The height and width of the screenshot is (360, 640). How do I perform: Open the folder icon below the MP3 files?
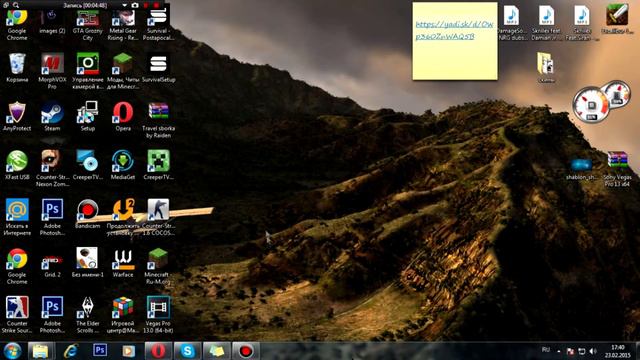(x=546, y=67)
